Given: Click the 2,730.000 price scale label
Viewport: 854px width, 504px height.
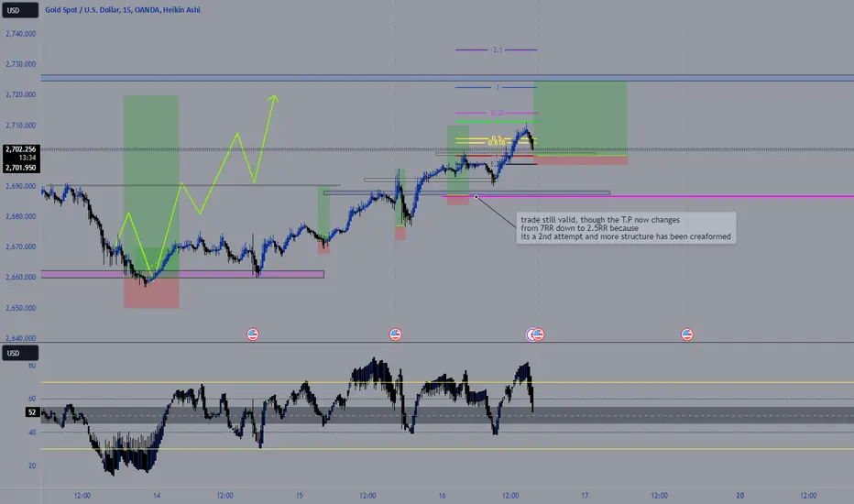Looking at the screenshot, I should tap(21, 64).
